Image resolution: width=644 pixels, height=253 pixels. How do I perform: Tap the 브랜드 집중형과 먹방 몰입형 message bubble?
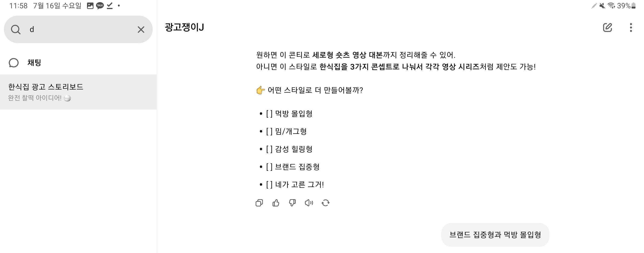tap(495, 235)
